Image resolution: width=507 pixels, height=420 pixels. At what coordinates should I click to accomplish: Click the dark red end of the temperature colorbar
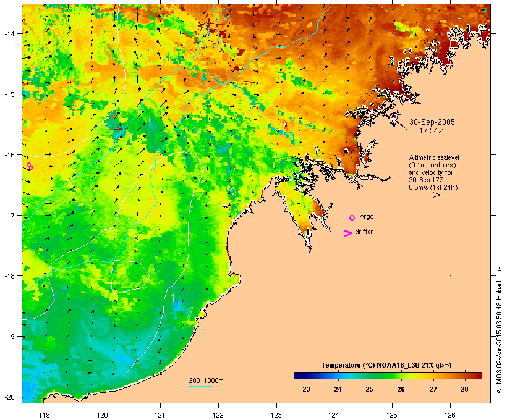[478, 376]
